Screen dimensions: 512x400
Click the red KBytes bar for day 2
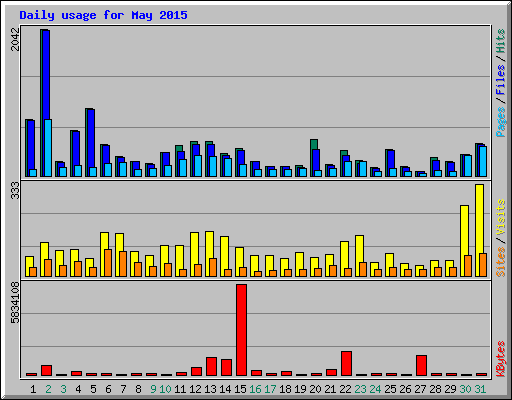pos(47,370)
